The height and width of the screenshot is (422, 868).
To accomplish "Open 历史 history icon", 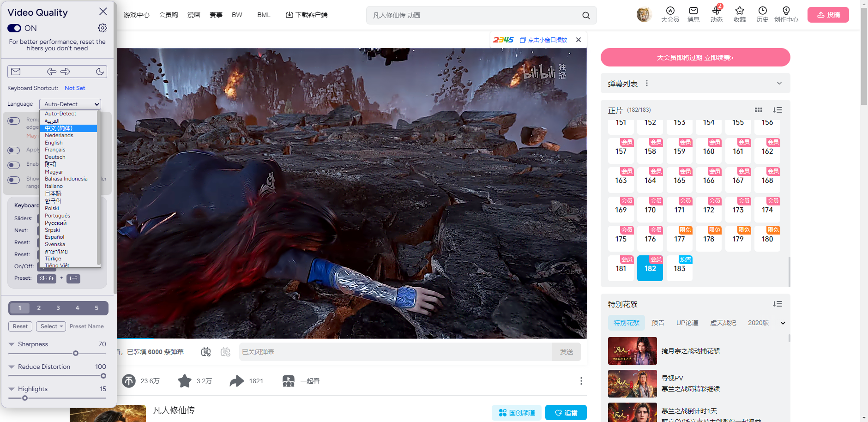I will point(763,14).
